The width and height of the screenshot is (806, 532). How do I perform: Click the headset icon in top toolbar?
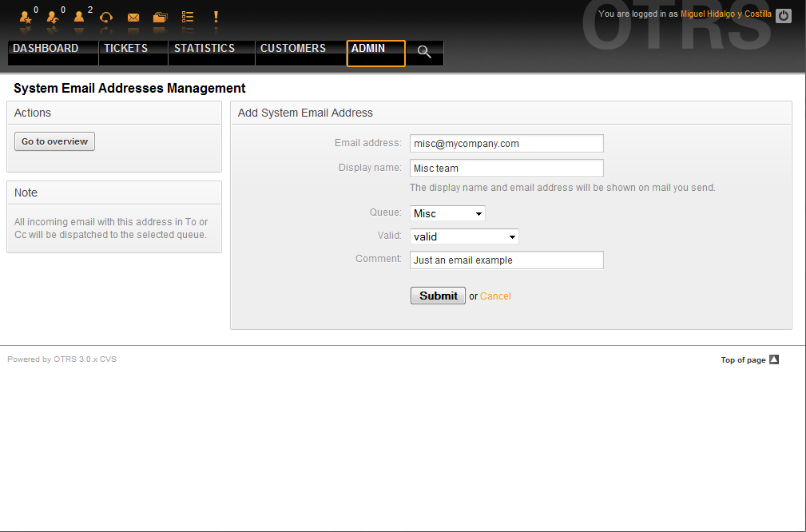105,18
